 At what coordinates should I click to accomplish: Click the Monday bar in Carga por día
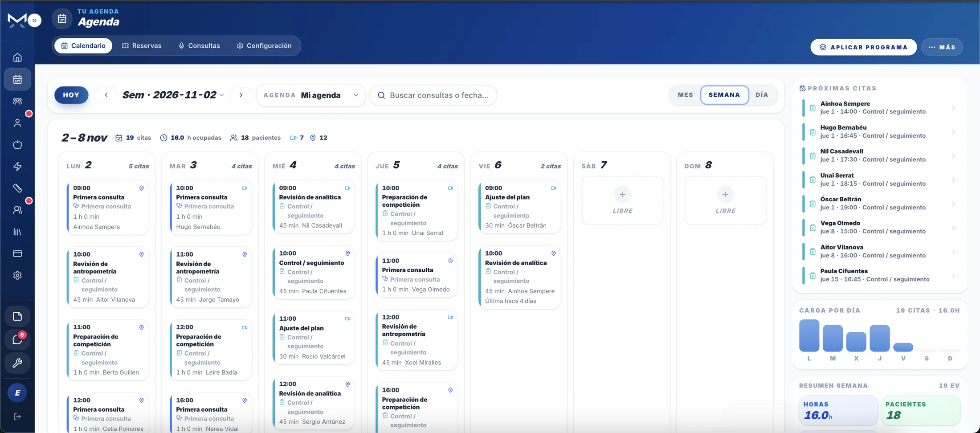tap(809, 335)
